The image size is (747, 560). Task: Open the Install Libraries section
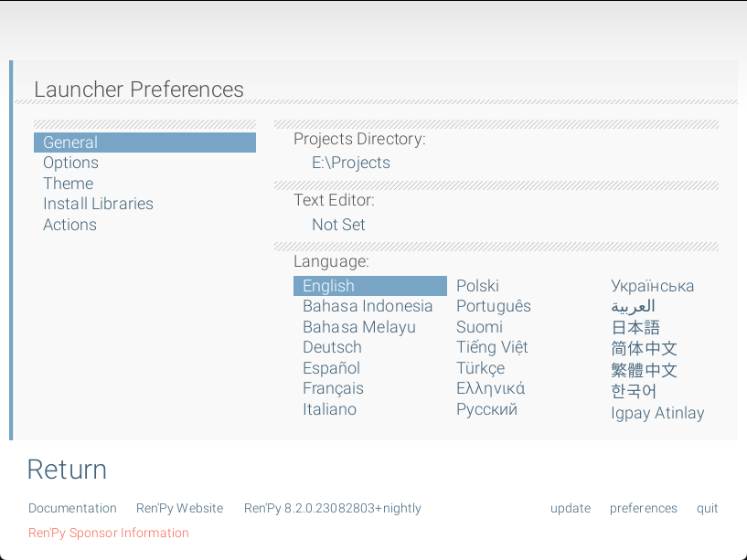(98, 204)
